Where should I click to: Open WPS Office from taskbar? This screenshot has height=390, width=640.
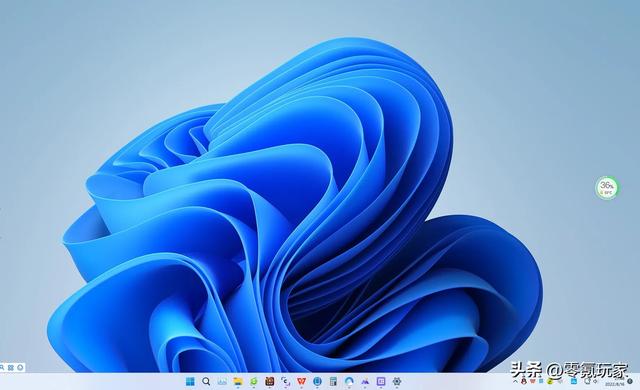click(301, 381)
